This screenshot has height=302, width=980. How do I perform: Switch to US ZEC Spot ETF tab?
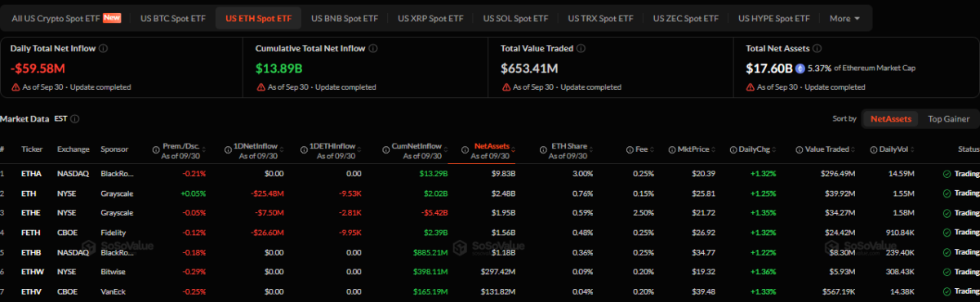click(x=686, y=18)
